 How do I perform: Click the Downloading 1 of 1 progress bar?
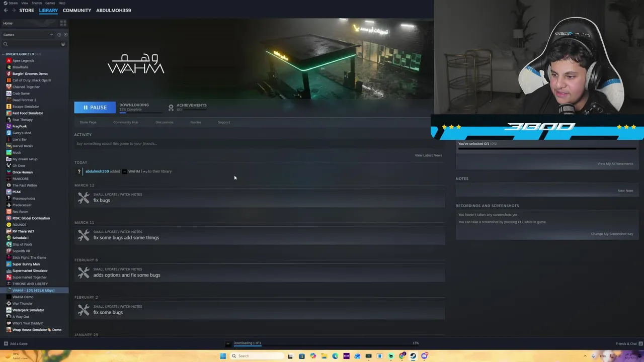coord(327,345)
